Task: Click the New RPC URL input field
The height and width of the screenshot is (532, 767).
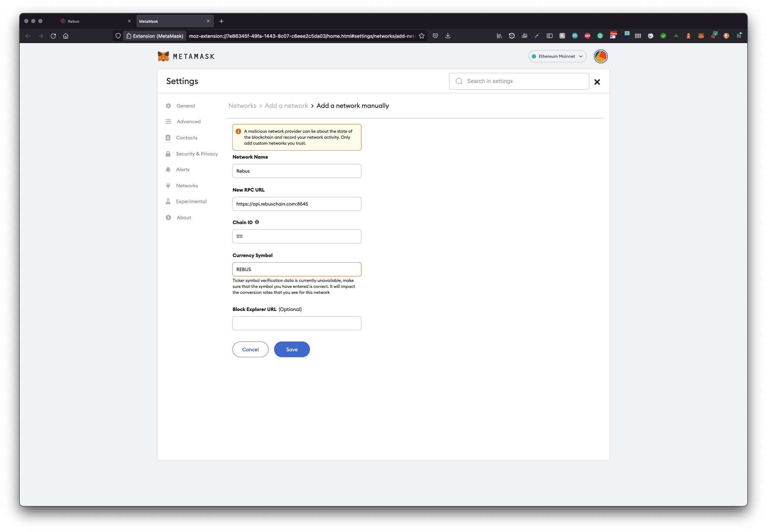Action: click(297, 204)
